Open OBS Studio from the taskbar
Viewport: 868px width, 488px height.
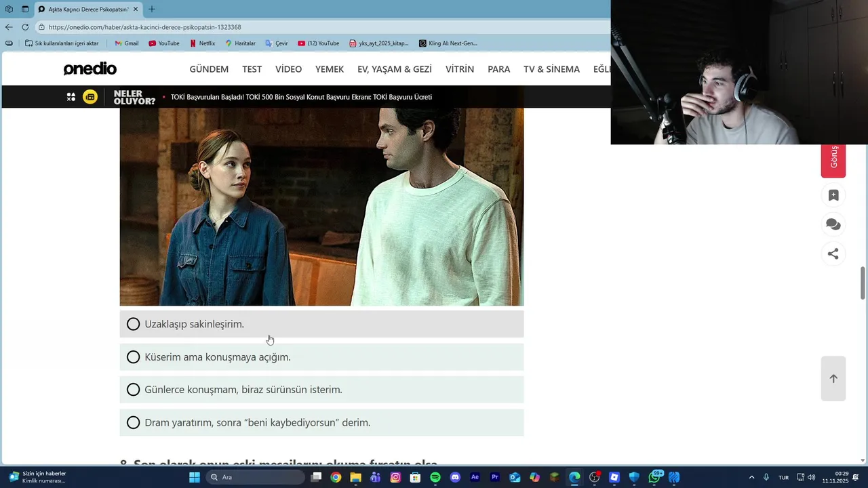coord(595,477)
